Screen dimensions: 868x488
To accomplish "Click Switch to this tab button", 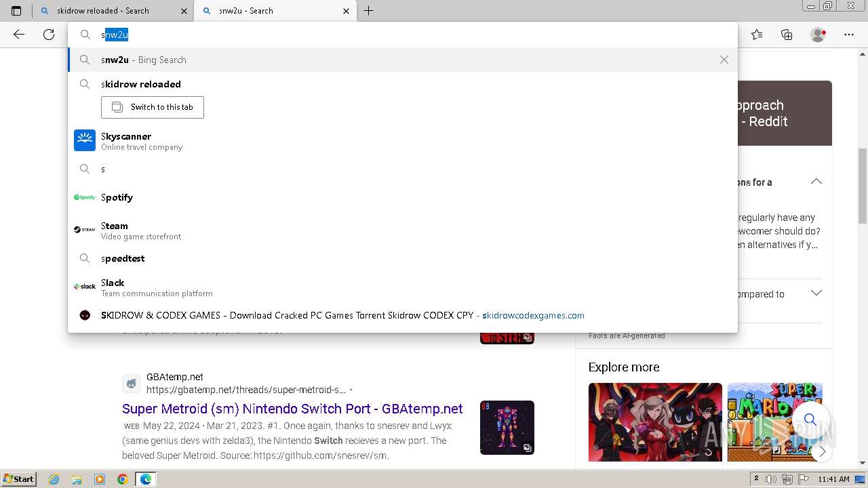I will pyautogui.click(x=153, y=107).
